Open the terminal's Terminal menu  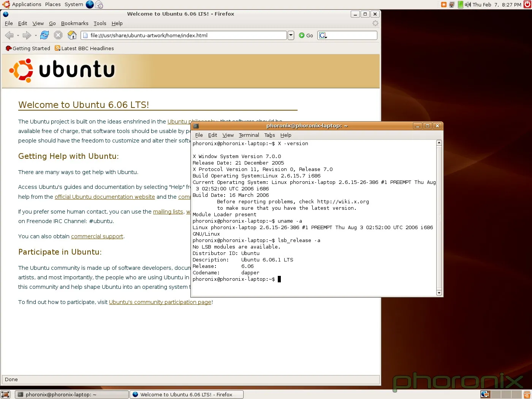(x=249, y=135)
